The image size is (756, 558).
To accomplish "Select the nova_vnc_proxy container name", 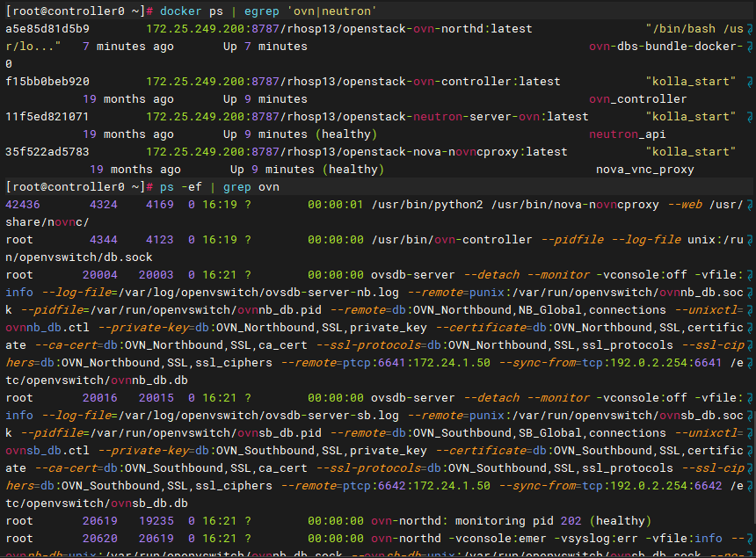I will pos(644,170).
